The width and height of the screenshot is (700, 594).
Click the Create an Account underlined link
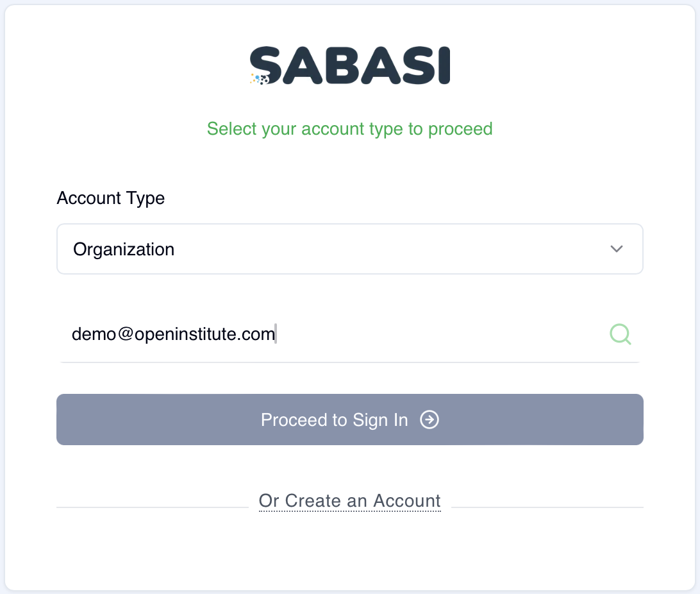(350, 501)
